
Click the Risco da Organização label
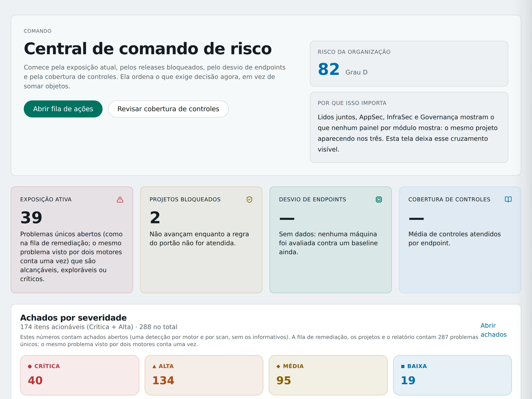tap(354, 52)
